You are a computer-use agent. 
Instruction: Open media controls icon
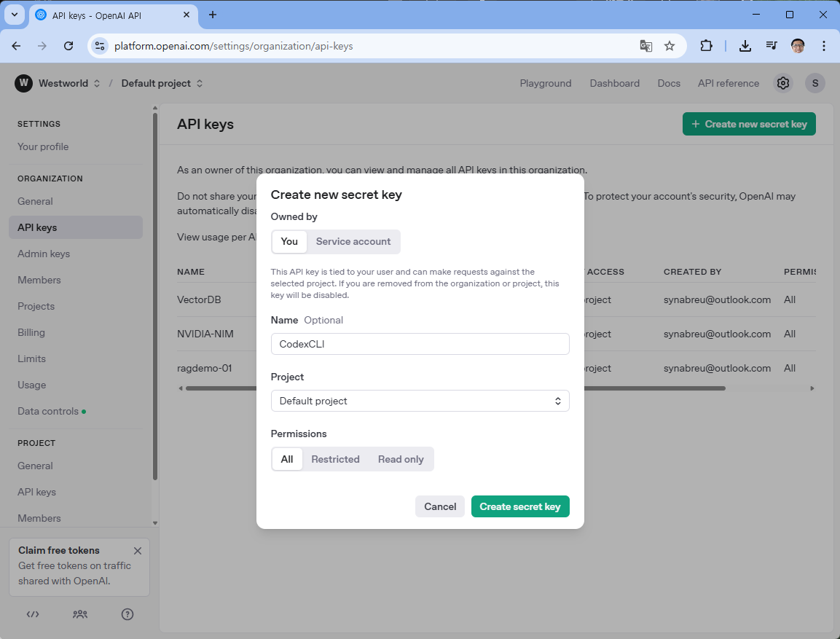tap(772, 46)
